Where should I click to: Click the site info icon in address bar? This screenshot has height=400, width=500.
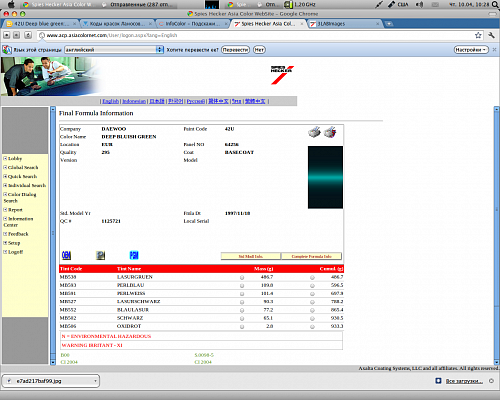tap(42, 35)
